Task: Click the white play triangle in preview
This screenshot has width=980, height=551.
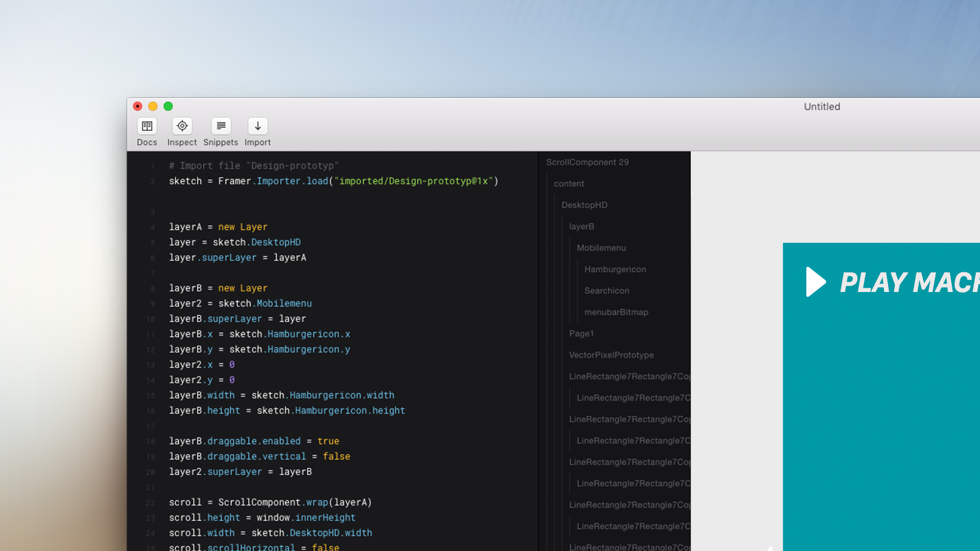Action: pyautogui.click(x=815, y=282)
